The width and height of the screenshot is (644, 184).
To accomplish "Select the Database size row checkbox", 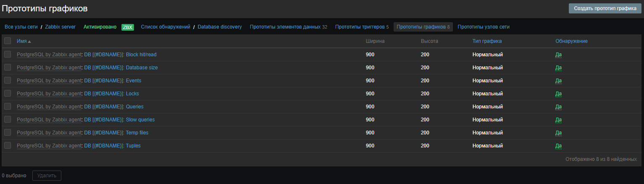I will pyautogui.click(x=8, y=67).
